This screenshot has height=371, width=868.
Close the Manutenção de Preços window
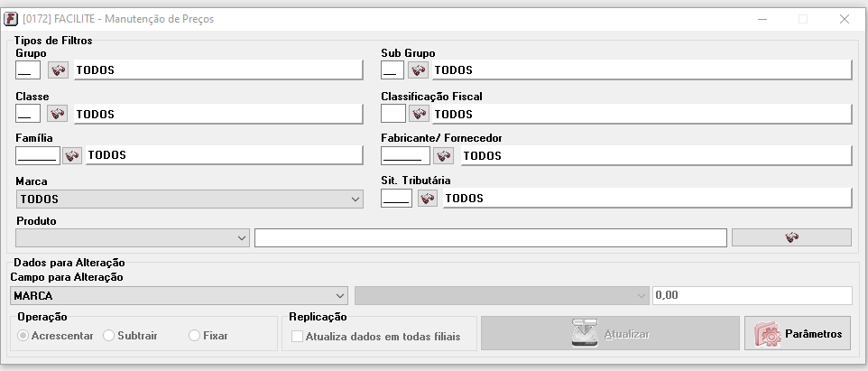(x=845, y=19)
